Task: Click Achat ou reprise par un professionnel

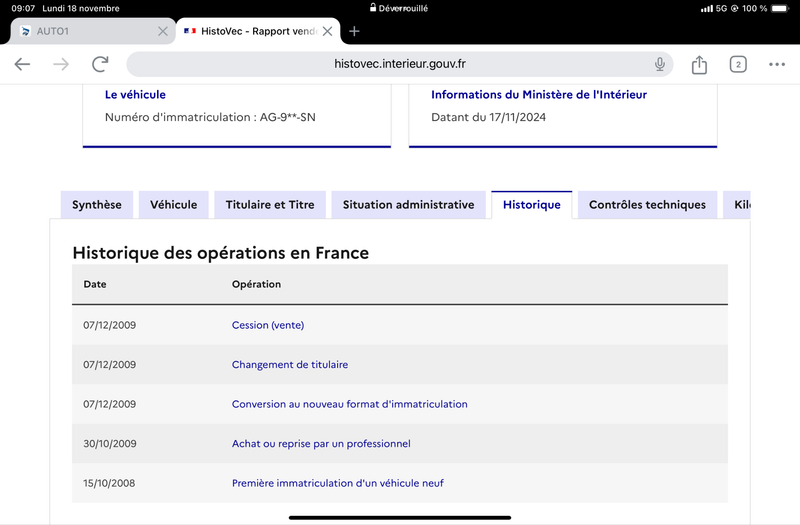Action: click(x=321, y=443)
